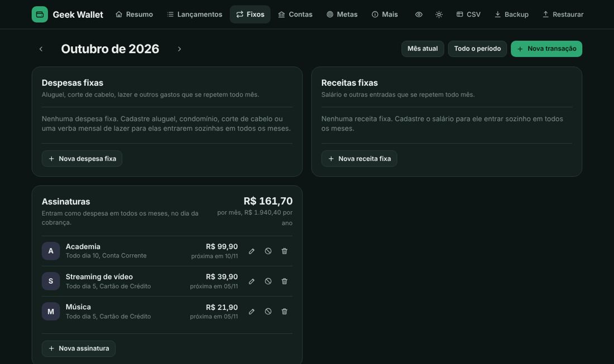The height and width of the screenshot is (364, 614).
Task: Edit the Música subscription
Action: click(251, 311)
